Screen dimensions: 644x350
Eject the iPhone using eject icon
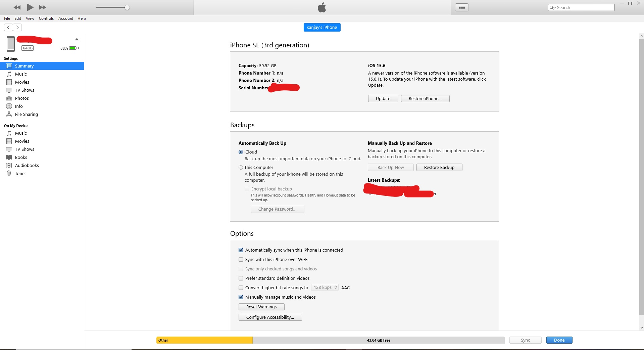77,40
